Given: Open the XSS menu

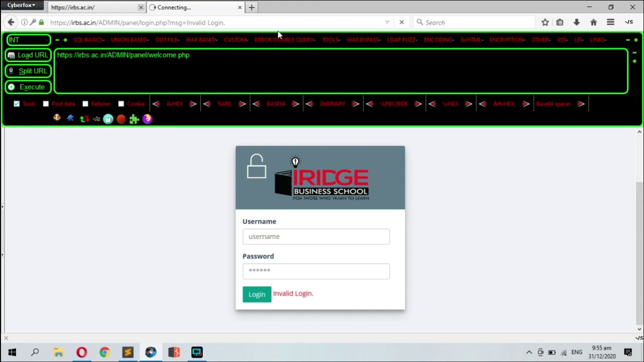Looking at the screenshot, I should 562,40.
